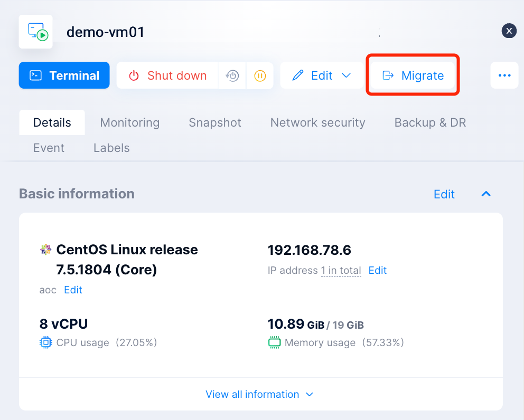
Task: Click the CPU usage chip icon
Action: pos(46,342)
